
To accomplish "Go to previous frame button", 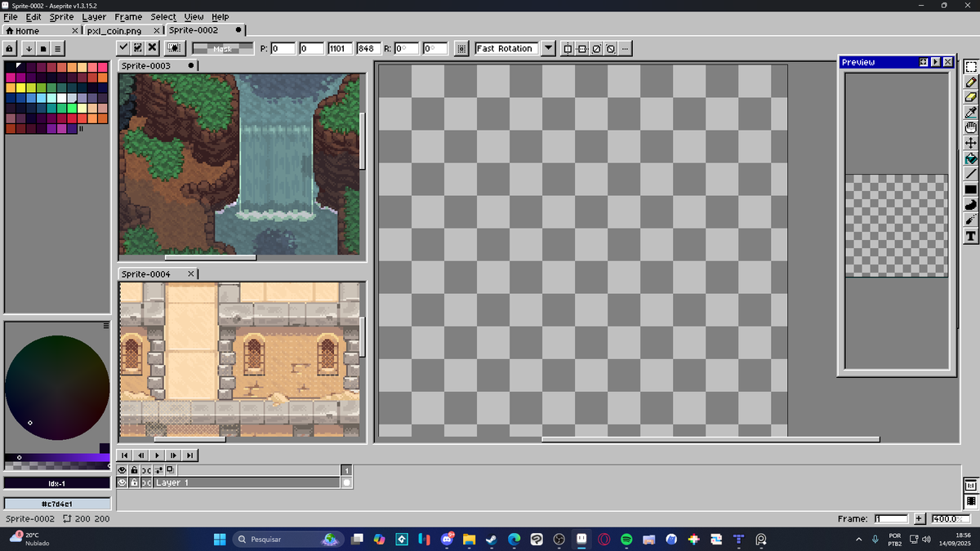I will (140, 455).
